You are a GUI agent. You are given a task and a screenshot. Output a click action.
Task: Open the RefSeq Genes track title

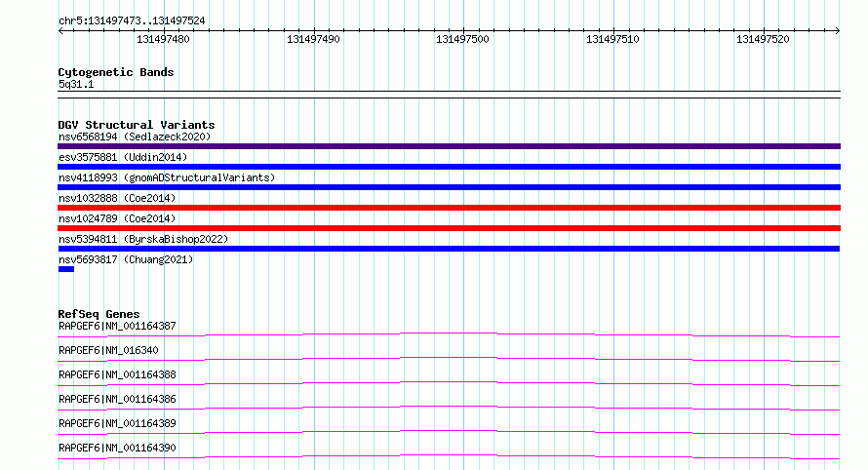(99, 314)
